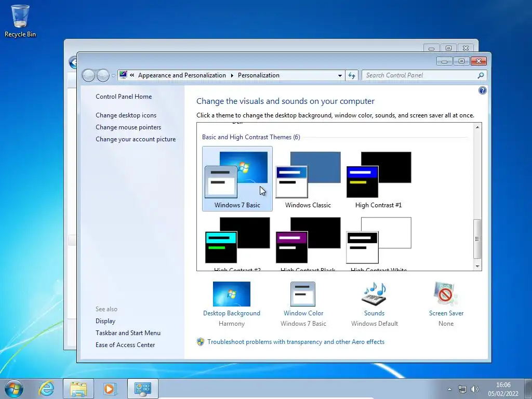Minimize the background window
532x399 pixels.
[x=431, y=48]
